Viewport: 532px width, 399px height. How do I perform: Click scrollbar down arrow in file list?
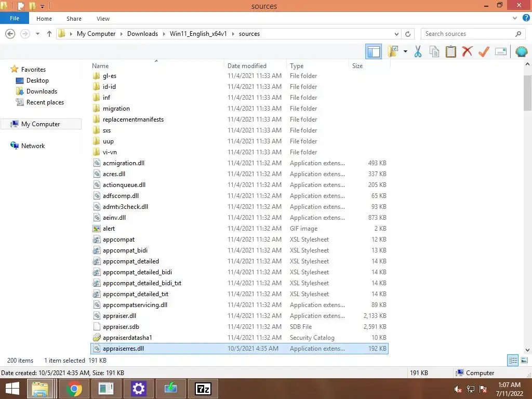(527, 350)
